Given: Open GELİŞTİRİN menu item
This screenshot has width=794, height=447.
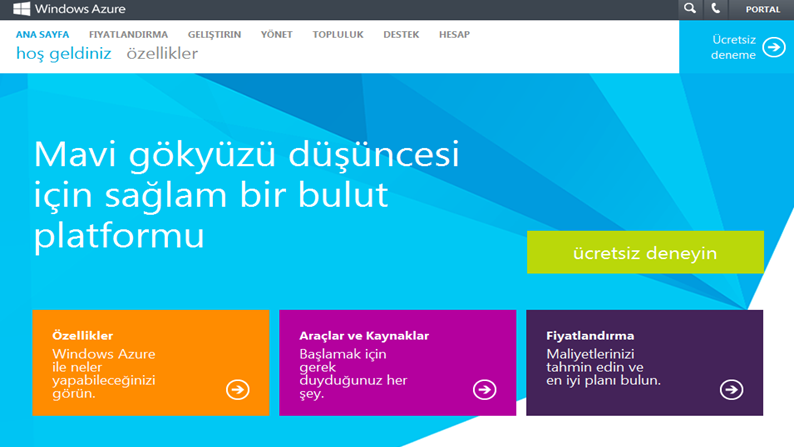Looking at the screenshot, I should point(214,34).
